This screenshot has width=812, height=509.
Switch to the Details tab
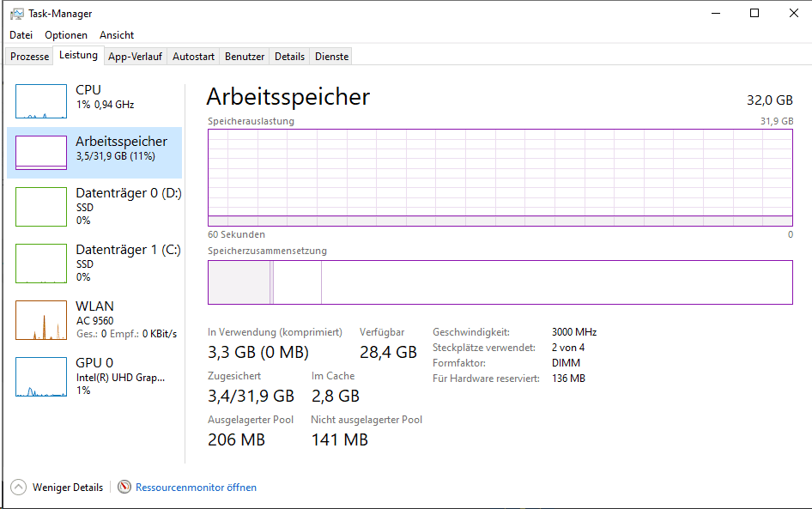coord(289,57)
